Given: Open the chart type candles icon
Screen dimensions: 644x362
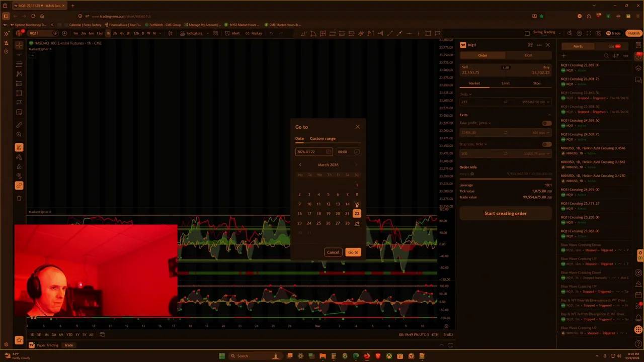Looking at the screenshot, I should 170,33.
